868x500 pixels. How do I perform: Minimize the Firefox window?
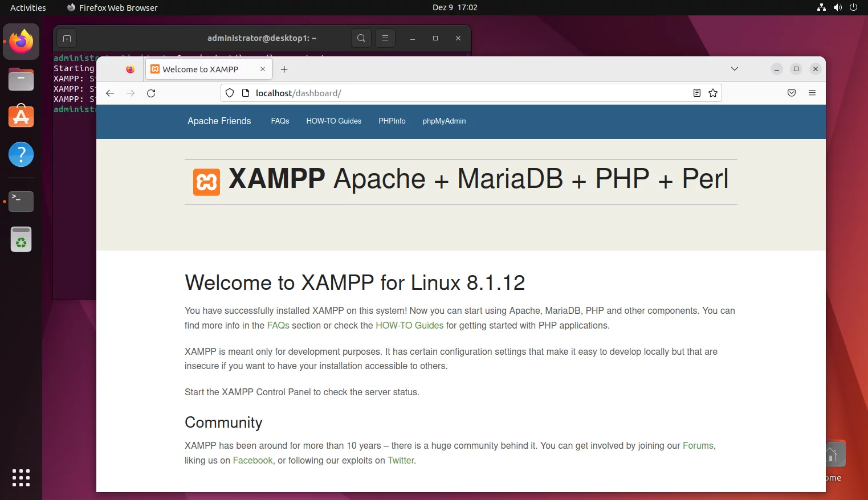(777, 69)
